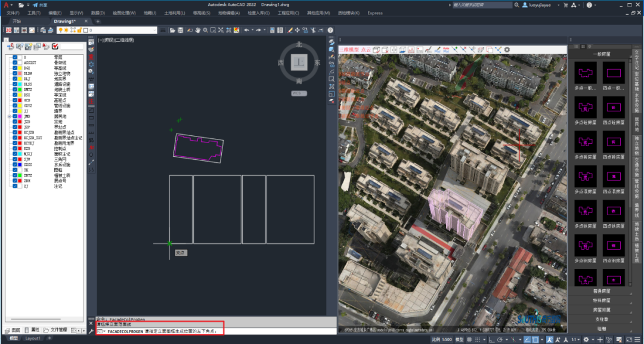This screenshot has height=344, width=644.
Task: Click the rectangle tool in vertical toolbar
Action: tap(91, 118)
